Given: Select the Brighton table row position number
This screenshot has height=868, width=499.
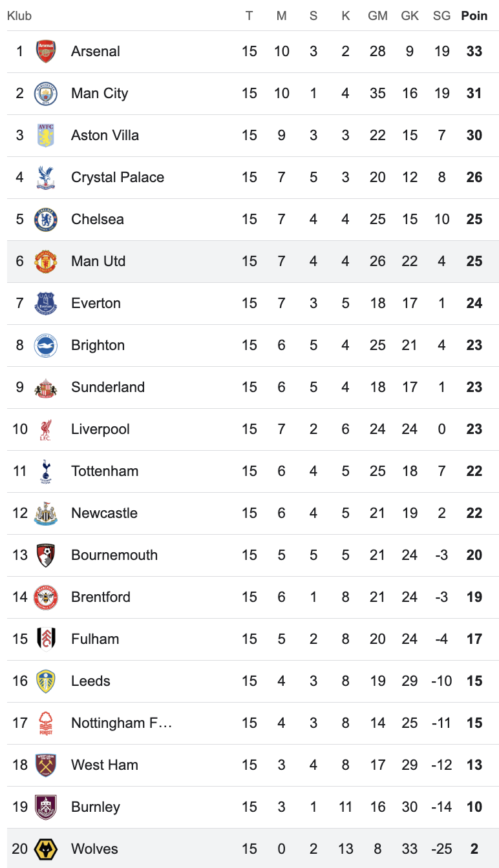Looking at the screenshot, I should point(20,346).
